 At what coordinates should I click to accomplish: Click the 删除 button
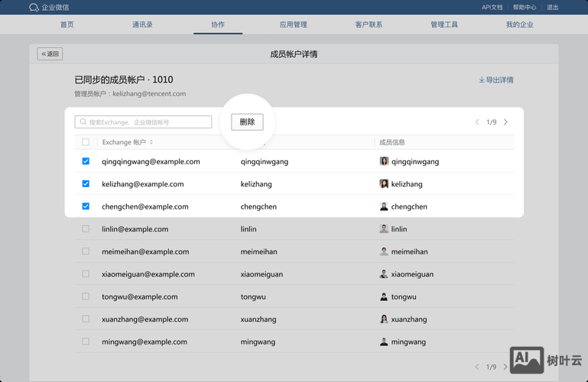pyautogui.click(x=247, y=122)
